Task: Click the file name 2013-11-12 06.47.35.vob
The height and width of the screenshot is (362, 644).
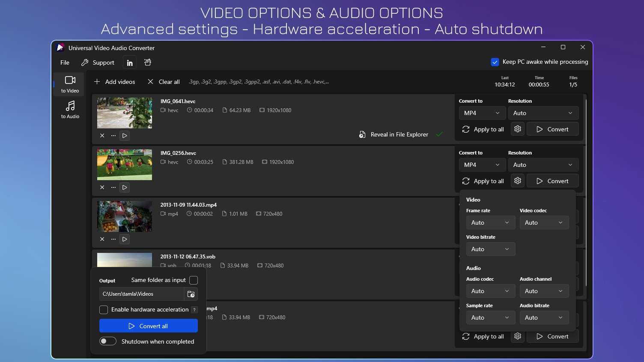Action: point(188,257)
